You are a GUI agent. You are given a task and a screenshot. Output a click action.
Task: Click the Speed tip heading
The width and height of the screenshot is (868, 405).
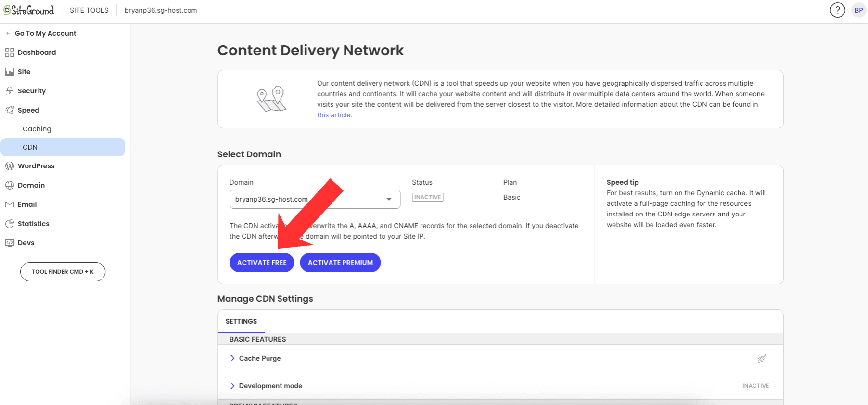[x=623, y=182]
